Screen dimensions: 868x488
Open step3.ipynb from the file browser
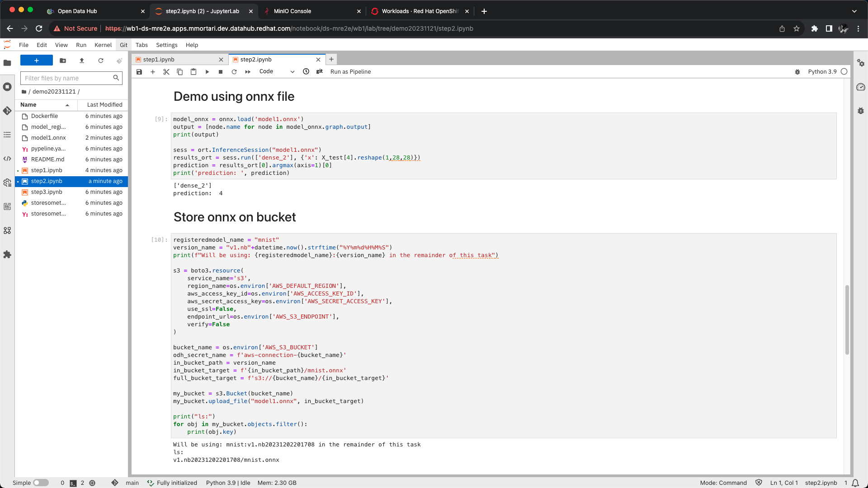tap(47, 192)
